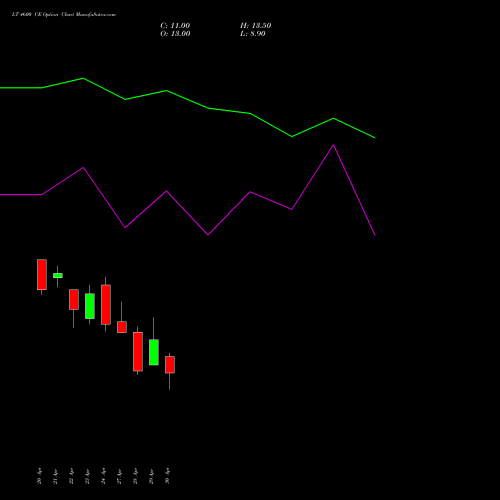500x500 pixels.
Task: Click the low value L: 8.90
Action: (x=253, y=34)
